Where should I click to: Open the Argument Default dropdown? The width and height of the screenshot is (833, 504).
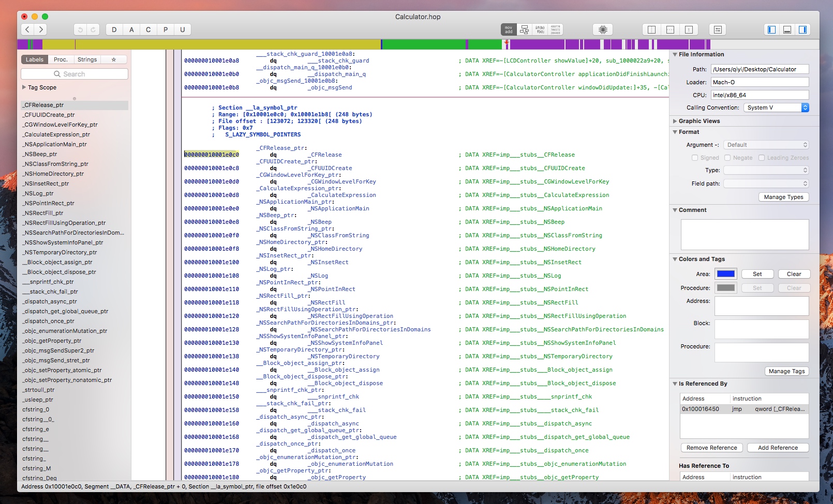point(766,145)
